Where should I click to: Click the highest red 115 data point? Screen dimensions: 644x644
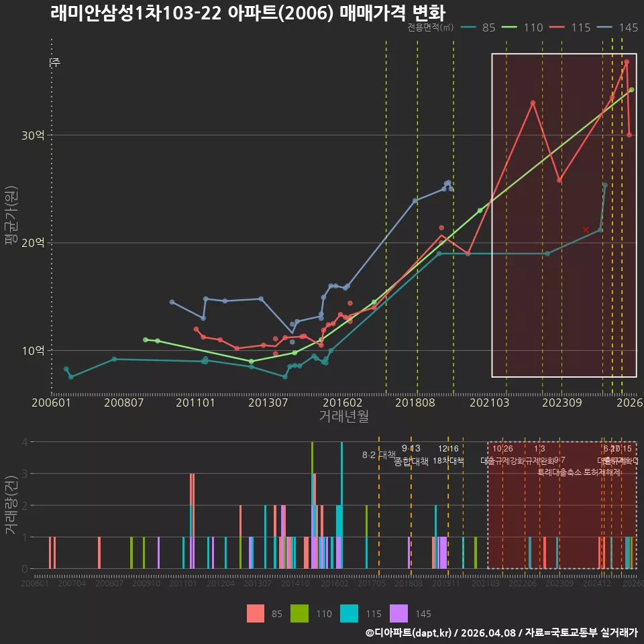[x=627, y=62]
